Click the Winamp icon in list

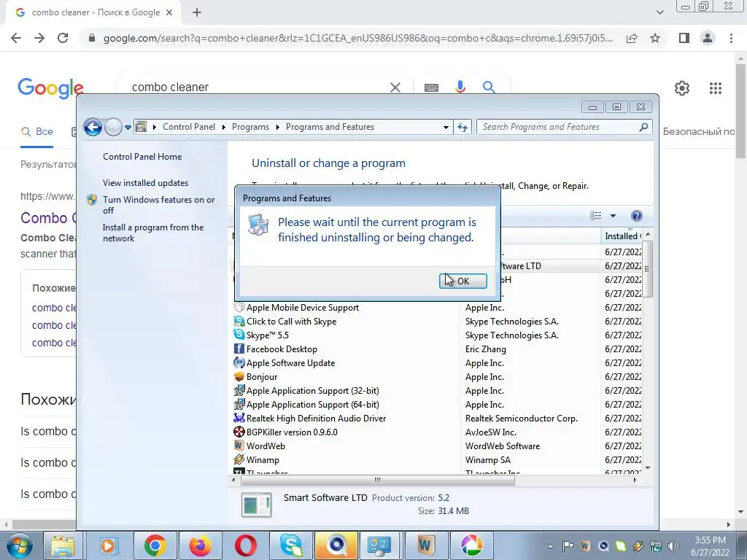coord(239,459)
